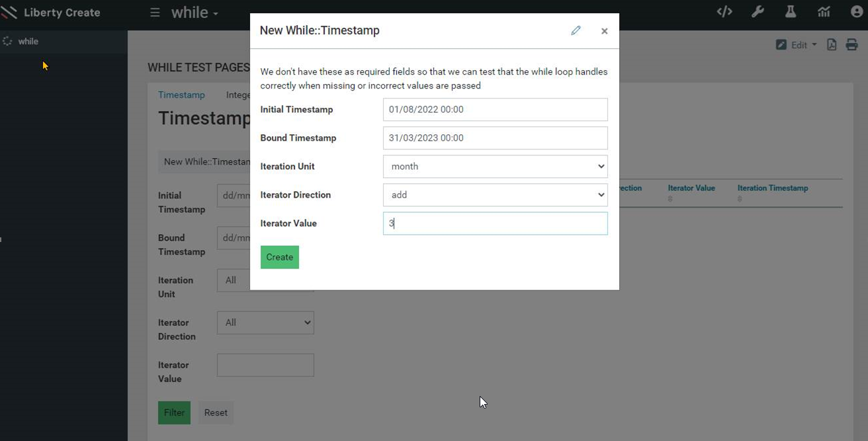Open the user account icon

click(x=857, y=12)
